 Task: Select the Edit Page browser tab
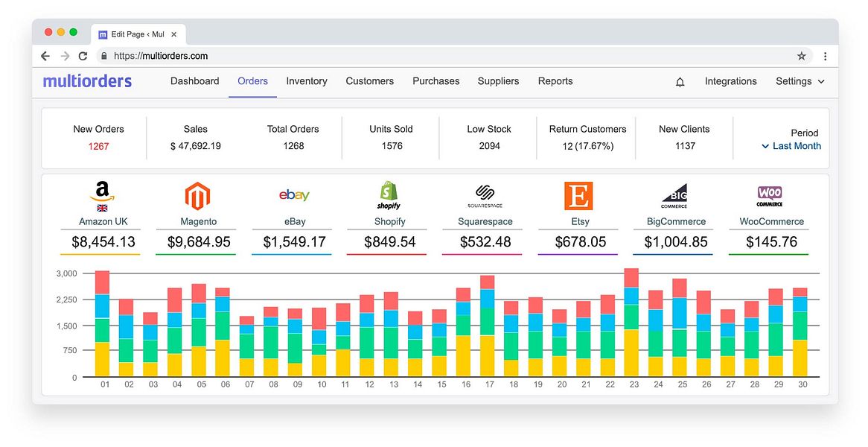[x=138, y=34]
